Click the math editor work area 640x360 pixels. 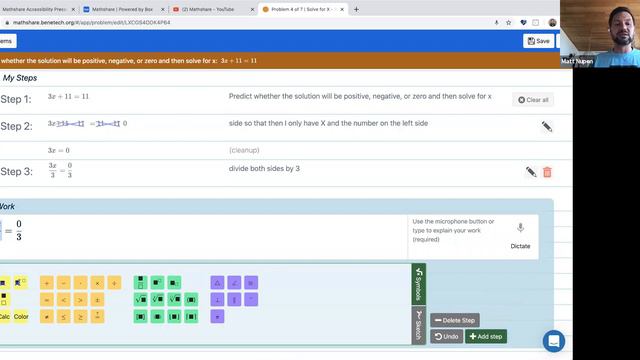click(x=203, y=237)
